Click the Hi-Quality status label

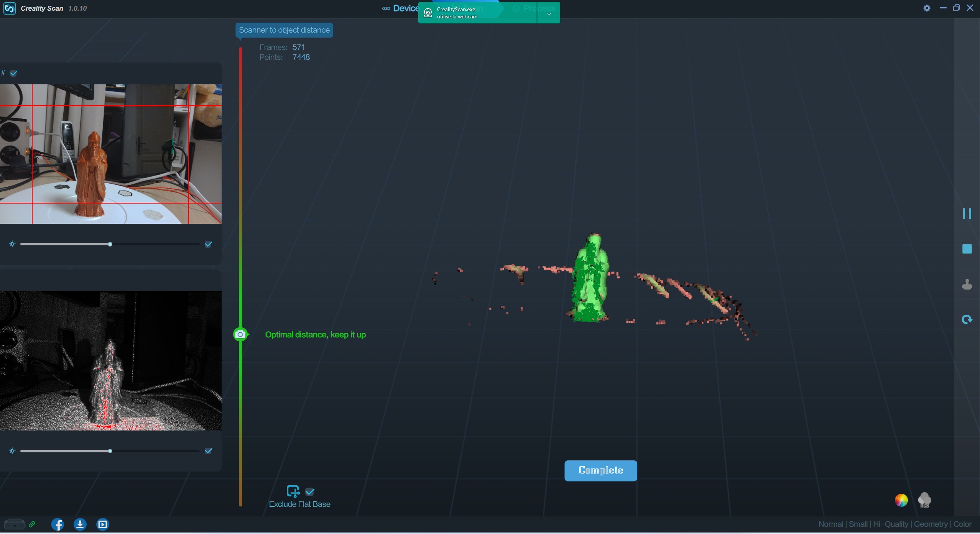[x=890, y=524]
